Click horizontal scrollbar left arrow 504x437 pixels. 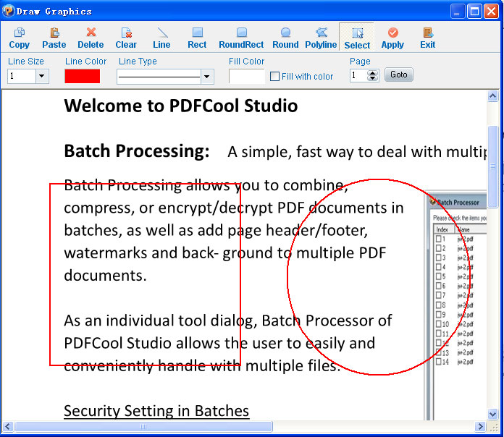point(8,426)
